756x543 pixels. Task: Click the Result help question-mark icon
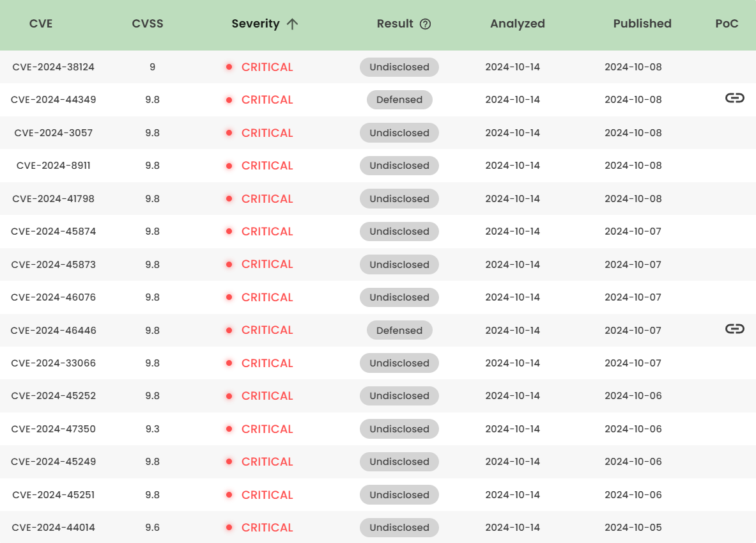point(425,24)
